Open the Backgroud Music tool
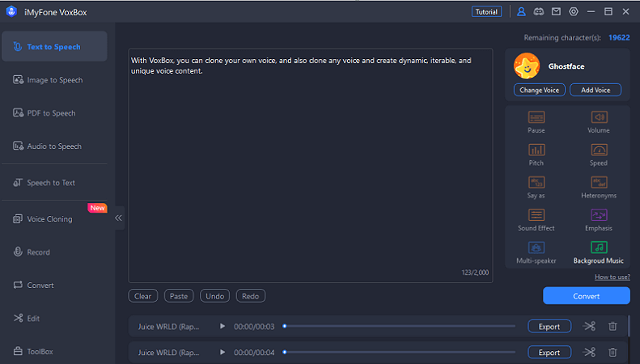Screen dimensions: 640x364 599,252
